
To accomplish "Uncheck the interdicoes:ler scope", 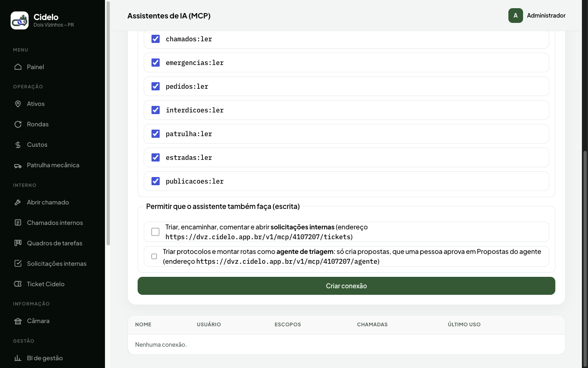I will tap(156, 110).
